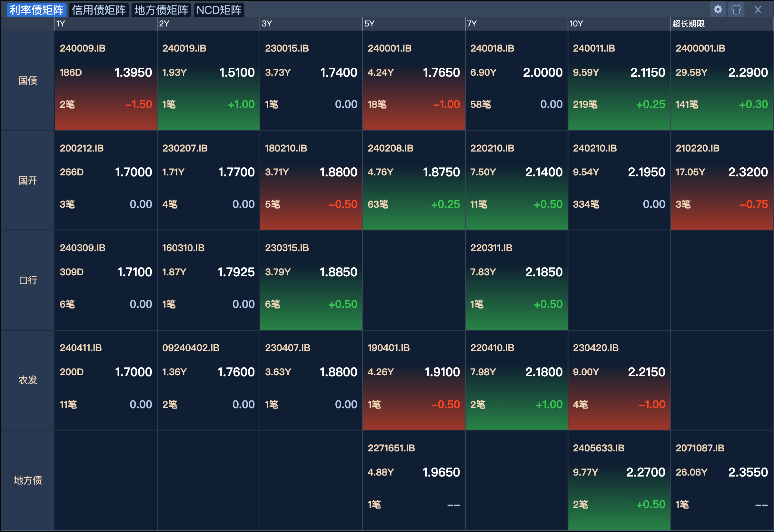
Task: Click the skin theme shirt icon
Action: point(736,9)
